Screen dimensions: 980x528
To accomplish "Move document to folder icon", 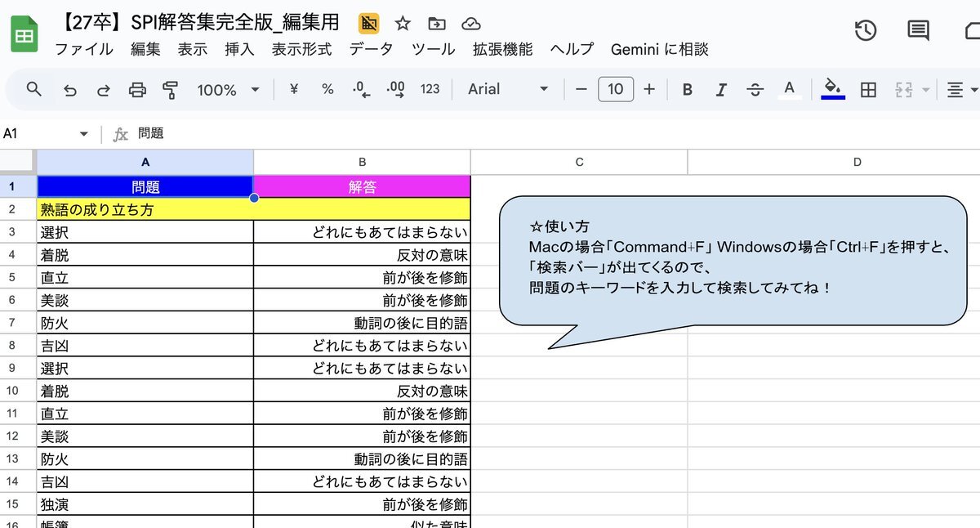I will tap(436, 24).
